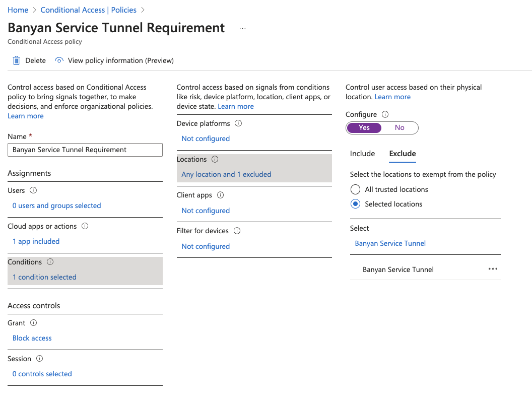Click the info icon next to Client apps
Screen dimensions: 532x406
(221, 195)
